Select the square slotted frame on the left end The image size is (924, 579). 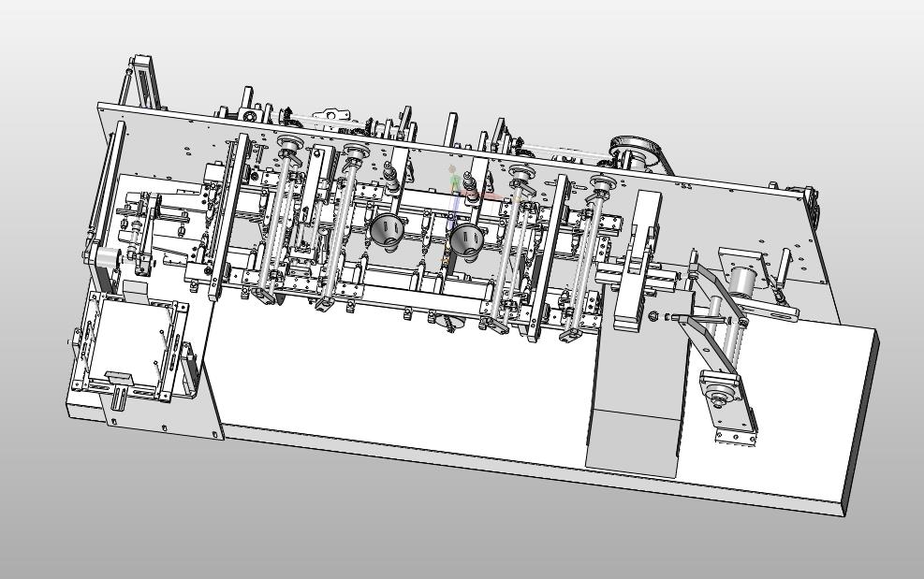click(128, 348)
